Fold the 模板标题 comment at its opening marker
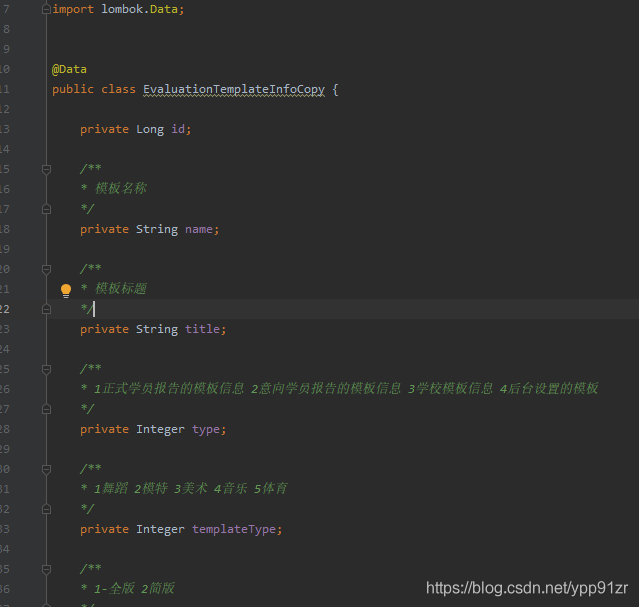 tap(46, 269)
